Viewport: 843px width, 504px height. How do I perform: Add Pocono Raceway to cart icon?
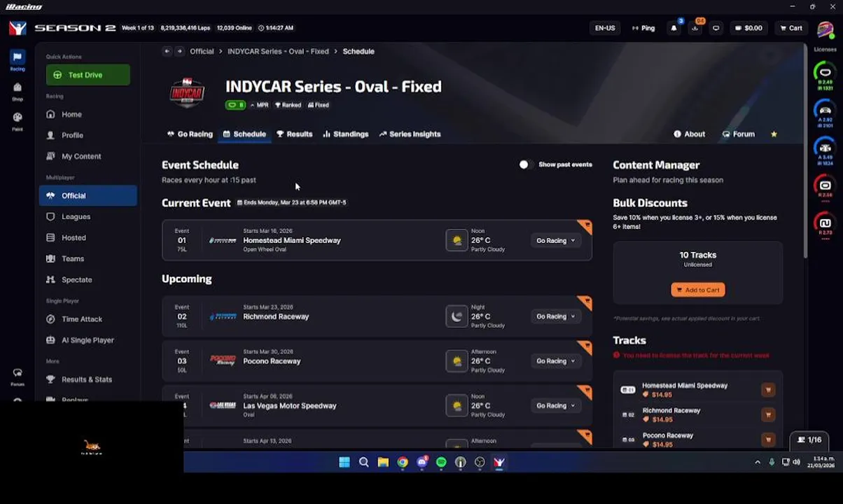(x=768, y=440)
